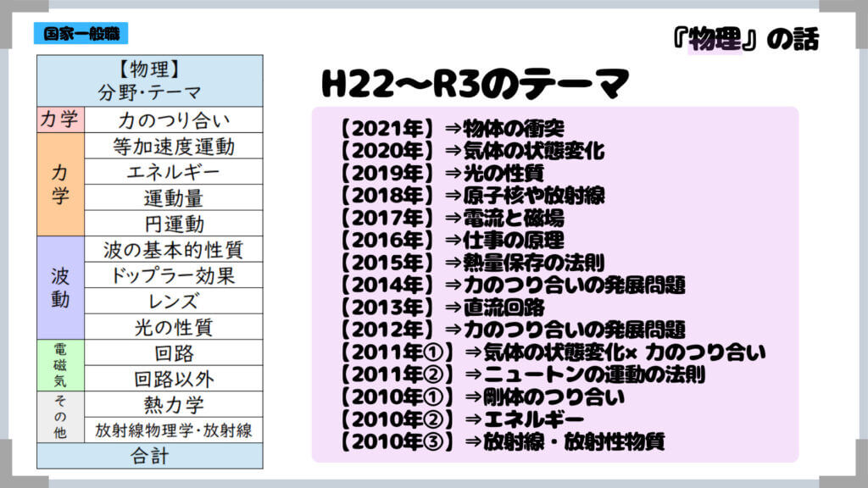
Task: Click the 等加速度運動 table row
Action: tap(174, 146)
